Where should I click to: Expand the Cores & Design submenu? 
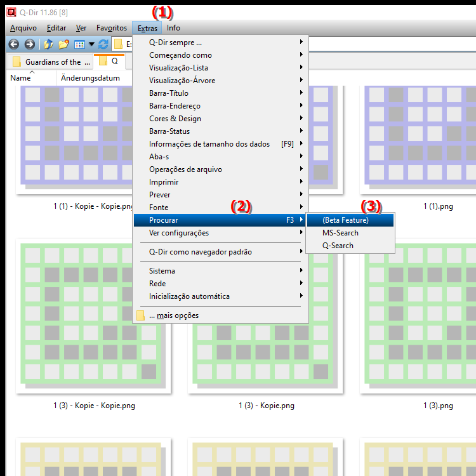coord(221,119)
